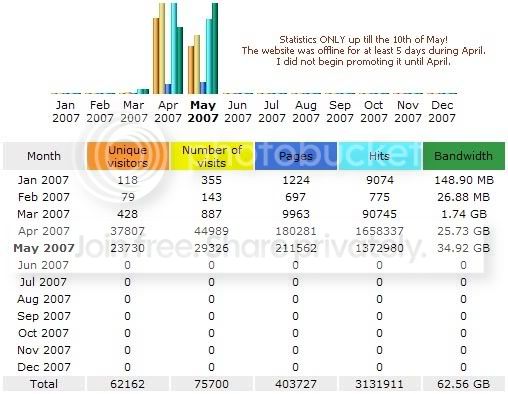Select the Nov 2007 table row label
This screenshot has height=394, width=508.
pyautogui.click(x=44, y=350)
